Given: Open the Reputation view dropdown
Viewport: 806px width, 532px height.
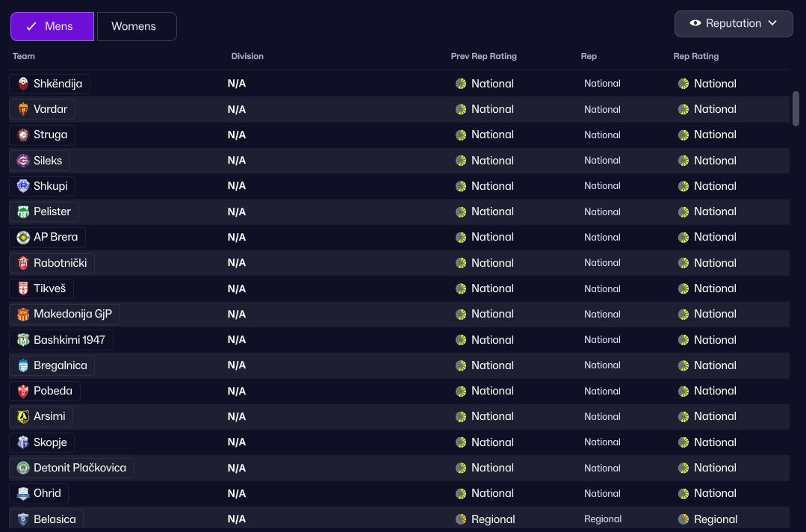Looking at the screenshot, I should 734,24.
